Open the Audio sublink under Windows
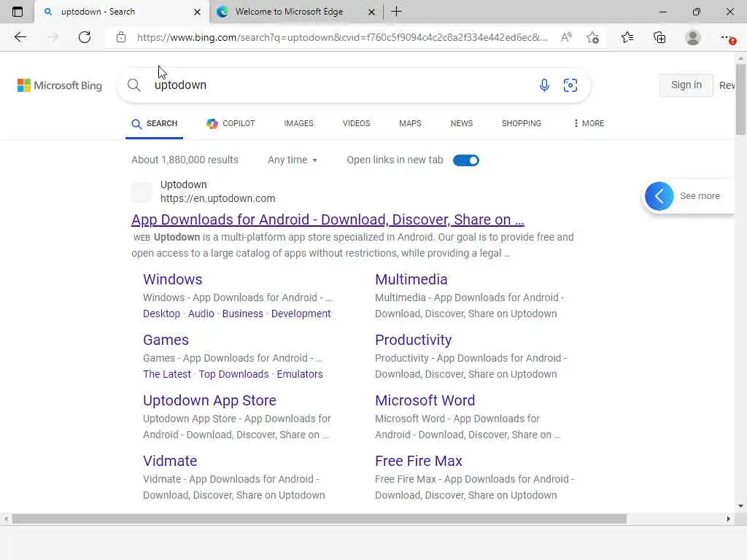Screen dimensions: 747x560 (201, 314)
